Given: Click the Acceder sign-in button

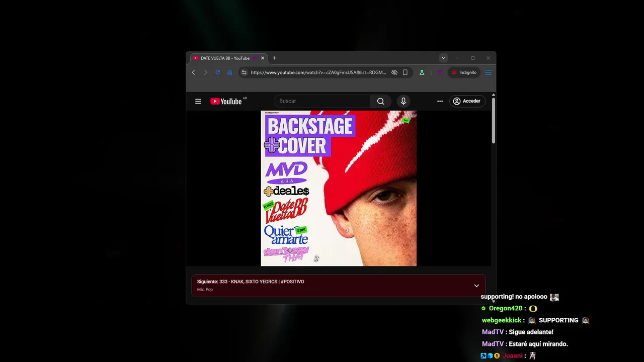Looking at the screenshot, I should [467, 101].
